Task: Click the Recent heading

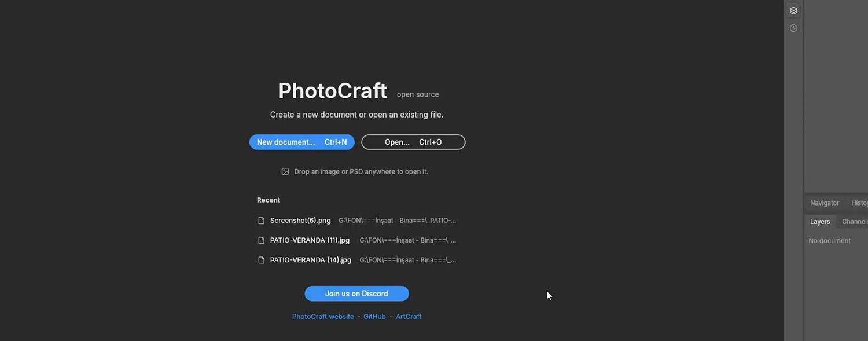Action: coord(269,200)
